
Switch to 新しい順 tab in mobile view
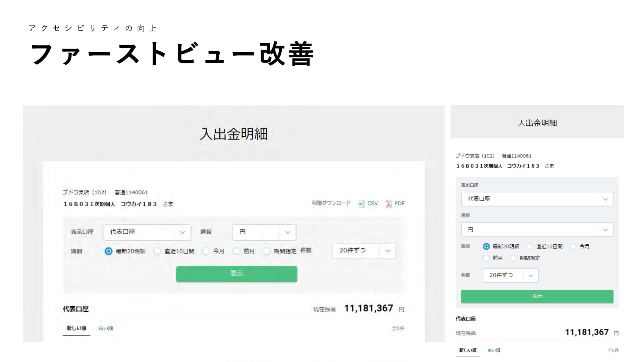pyautogui.click(x=468, y=350)
